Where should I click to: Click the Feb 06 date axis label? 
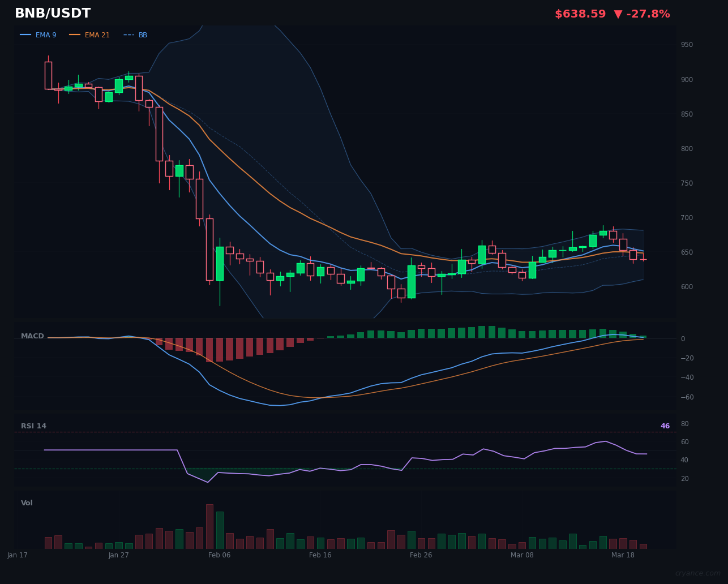[219, 555]
